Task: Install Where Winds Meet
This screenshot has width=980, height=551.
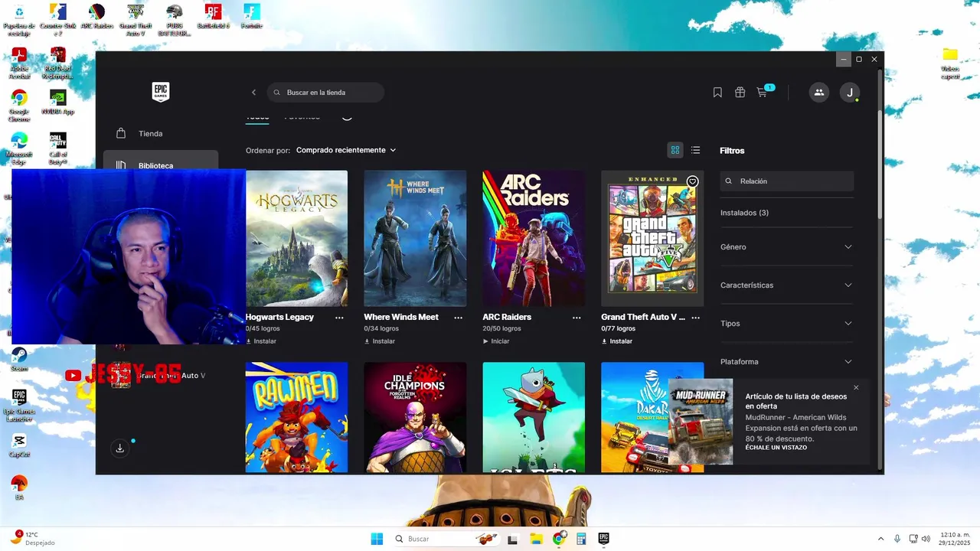Action: point(380,341)
